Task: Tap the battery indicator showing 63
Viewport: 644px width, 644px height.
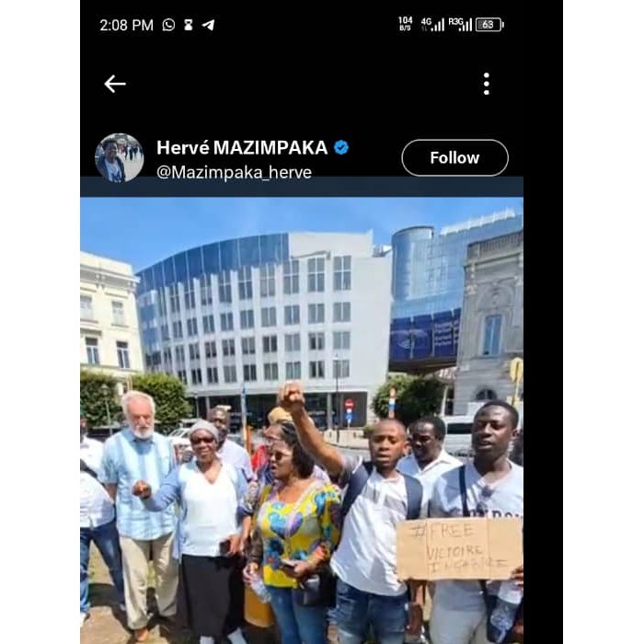Action: 489,25
